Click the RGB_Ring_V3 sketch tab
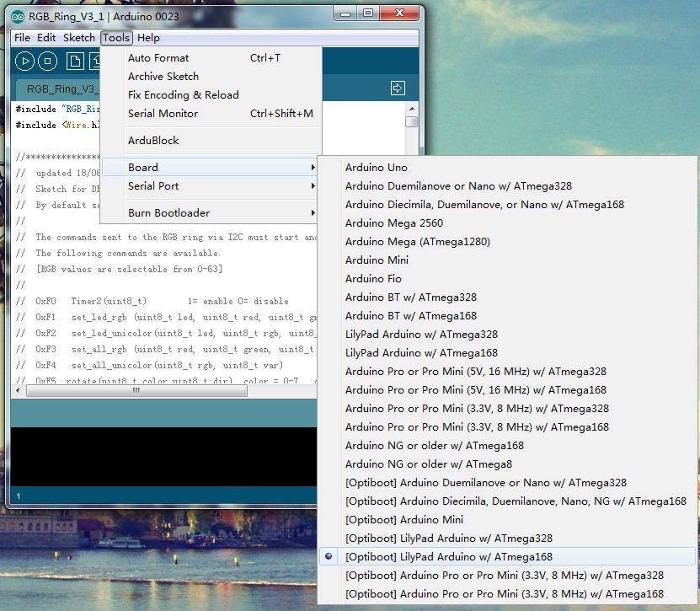The image size is (700, 611). point(58,89)
